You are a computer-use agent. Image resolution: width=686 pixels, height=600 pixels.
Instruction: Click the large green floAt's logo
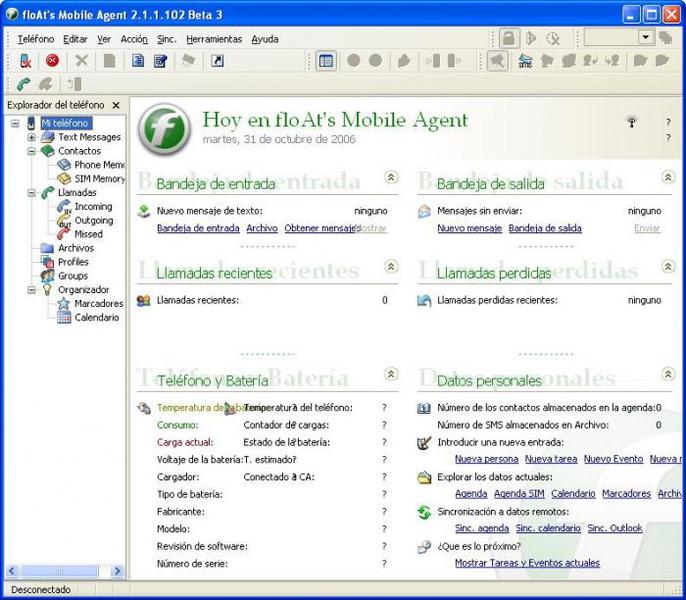[164, 129]
